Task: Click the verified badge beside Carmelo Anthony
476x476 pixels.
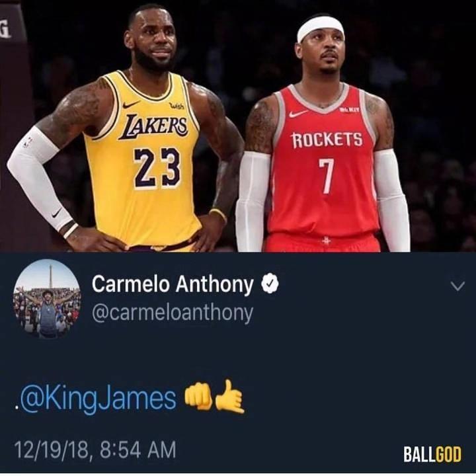Action: [x=270, y=284]
